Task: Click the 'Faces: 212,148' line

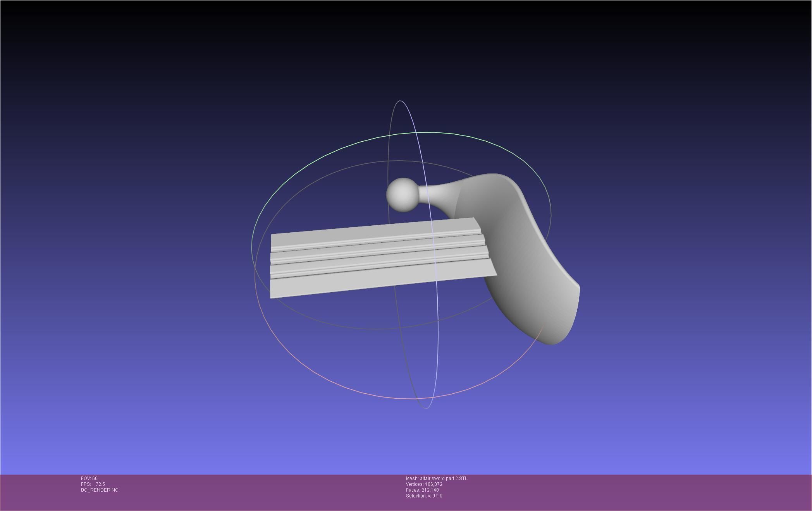Action: pos(422,490)
